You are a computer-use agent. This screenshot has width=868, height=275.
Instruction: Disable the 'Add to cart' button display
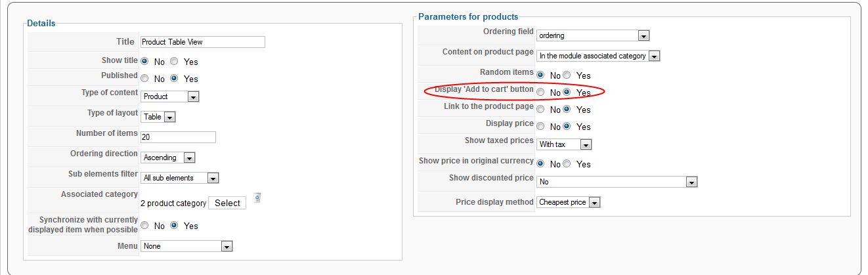[540, 93]
